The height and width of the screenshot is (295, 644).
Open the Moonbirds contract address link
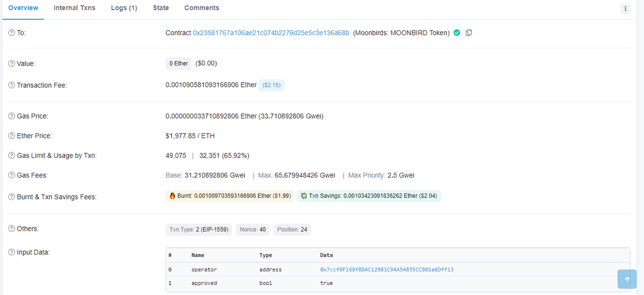click(x=271, y=33)
